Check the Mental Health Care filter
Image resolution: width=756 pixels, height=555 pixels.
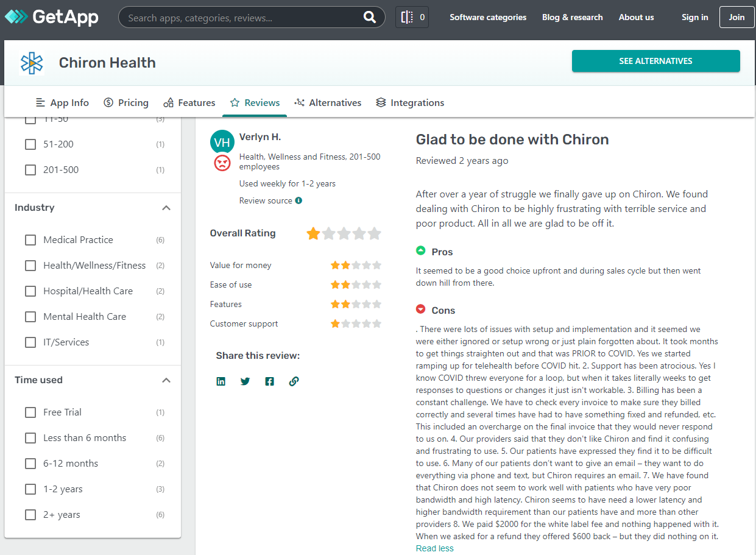[x=30, y=317]
